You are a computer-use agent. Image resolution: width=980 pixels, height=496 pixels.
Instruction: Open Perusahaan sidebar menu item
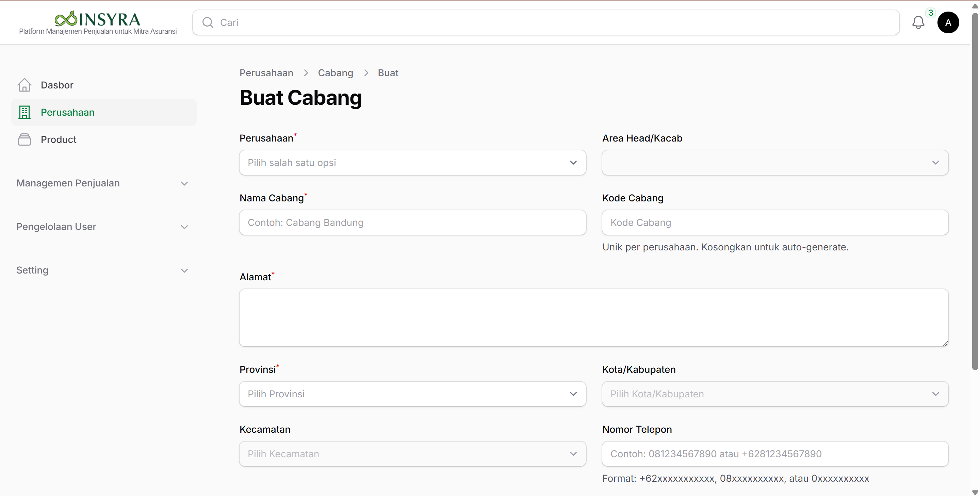click(x=104, y=112)
